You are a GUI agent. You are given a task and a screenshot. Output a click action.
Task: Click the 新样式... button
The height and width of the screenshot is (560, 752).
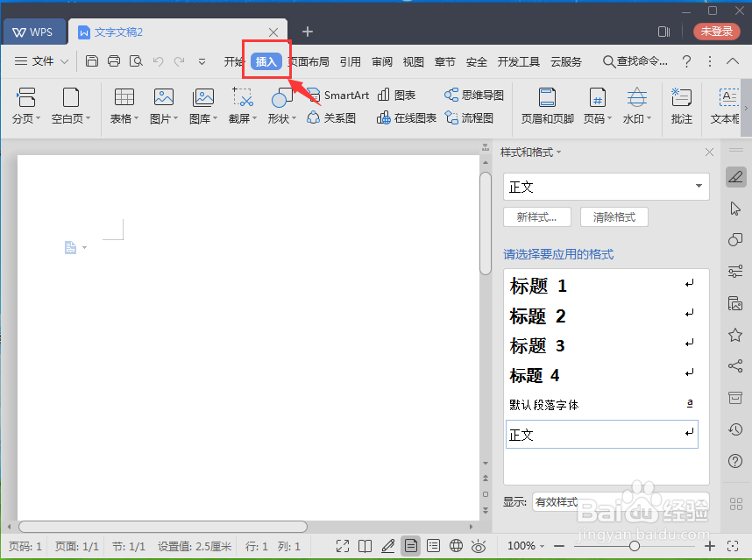537,216
